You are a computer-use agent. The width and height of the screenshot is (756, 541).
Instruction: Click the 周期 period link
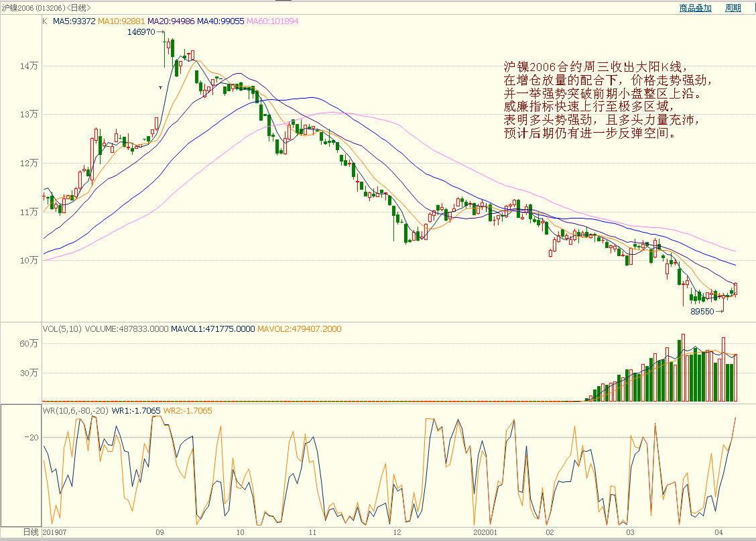[x=733, y=8]
